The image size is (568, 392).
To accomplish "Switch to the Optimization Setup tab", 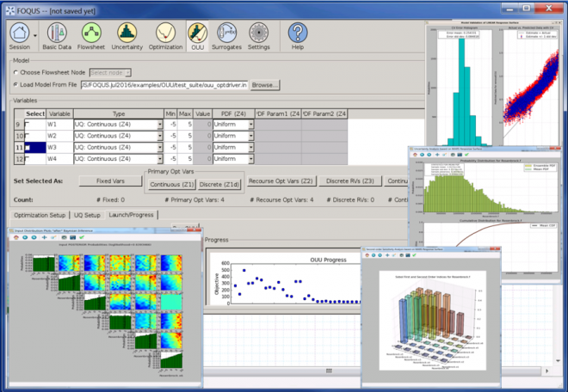I will 40,215.
